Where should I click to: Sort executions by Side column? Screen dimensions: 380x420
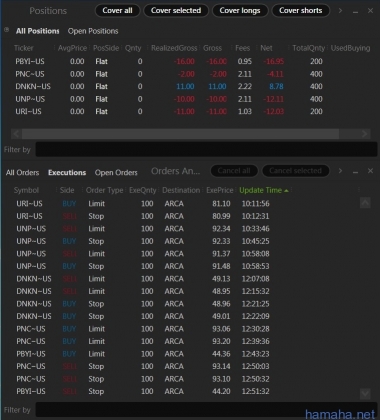point(67,190)
